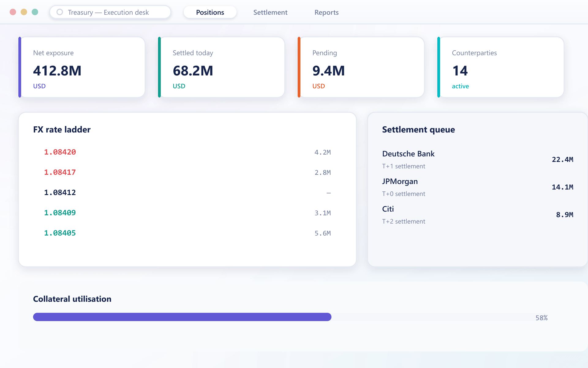Select the Settled today 68.2M card
This screenshot has width=588, height=368.
click(221, 67)
